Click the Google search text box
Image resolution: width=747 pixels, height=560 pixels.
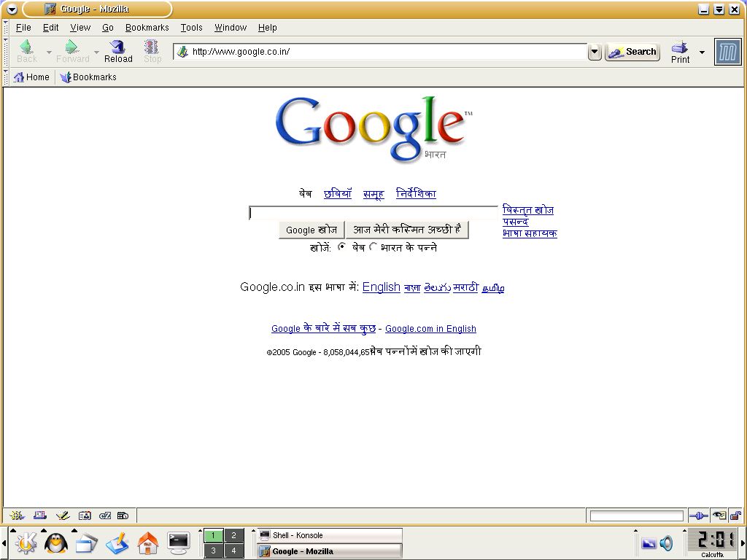[373, 213]
